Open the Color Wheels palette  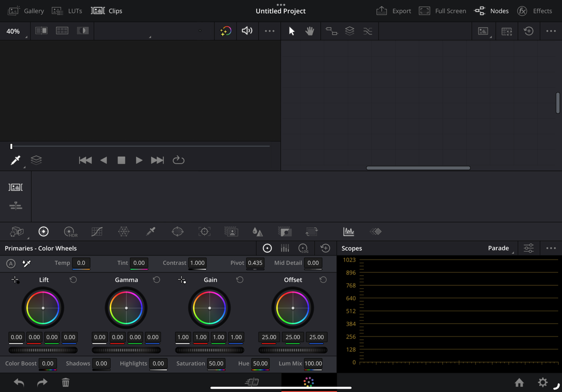click(43, 231)
